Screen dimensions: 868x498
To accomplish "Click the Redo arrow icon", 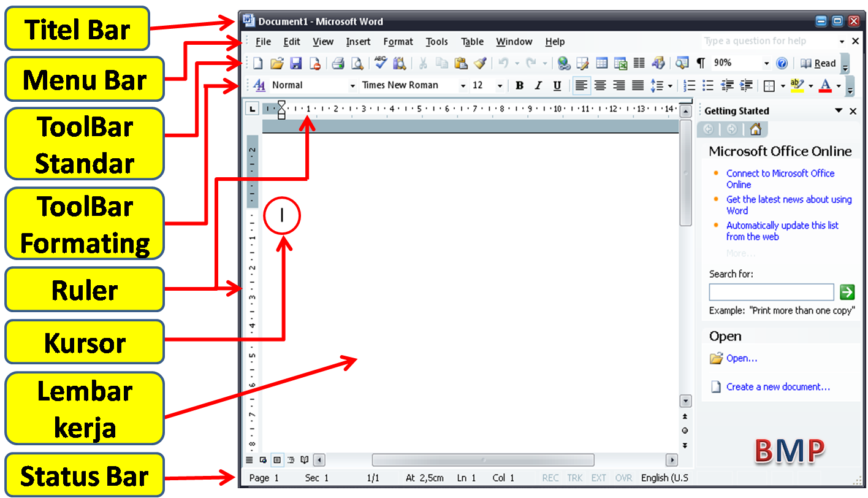I will [531, 63].
